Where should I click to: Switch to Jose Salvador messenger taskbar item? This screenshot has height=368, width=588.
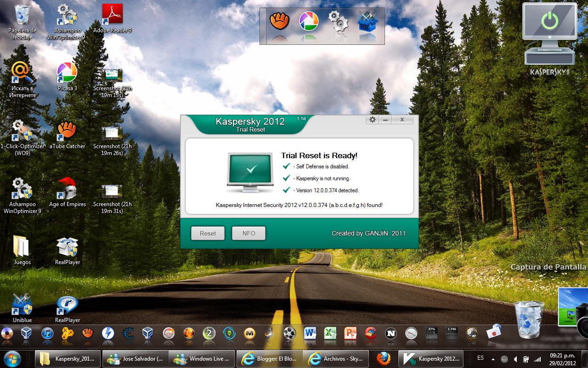[135, 358]
